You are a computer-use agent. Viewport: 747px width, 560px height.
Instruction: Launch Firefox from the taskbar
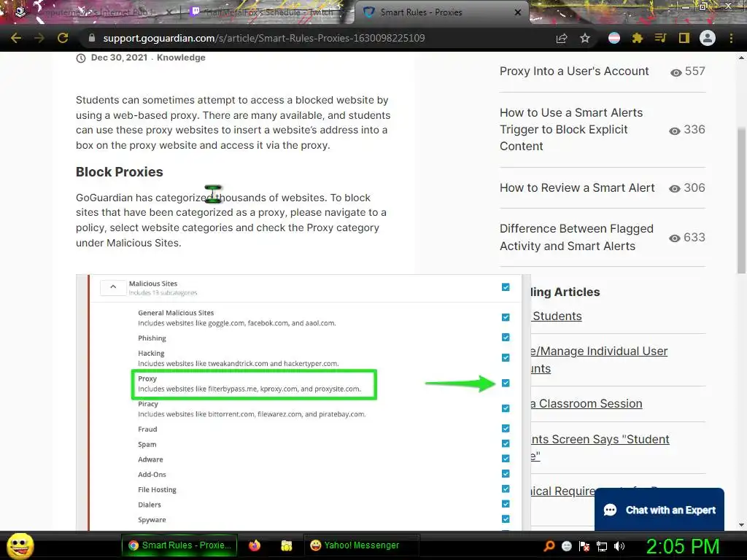pyautogui.click(x=255, y=545)
